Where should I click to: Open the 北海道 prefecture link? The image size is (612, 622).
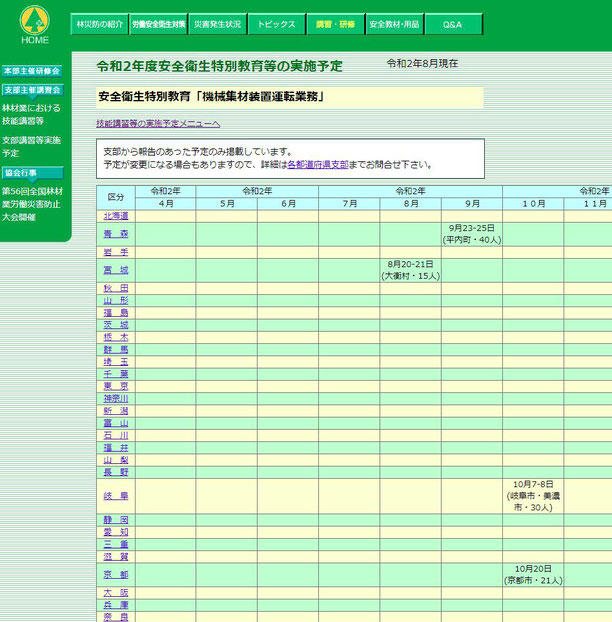116,216
